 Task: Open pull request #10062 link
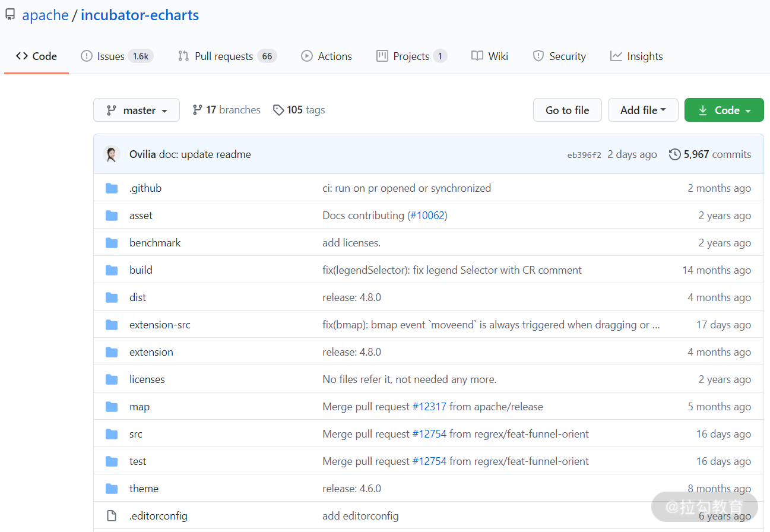[427, 216]
